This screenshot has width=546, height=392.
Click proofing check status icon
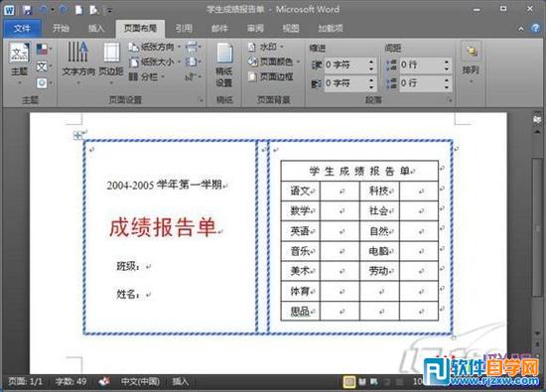click(x=104, y=381)
